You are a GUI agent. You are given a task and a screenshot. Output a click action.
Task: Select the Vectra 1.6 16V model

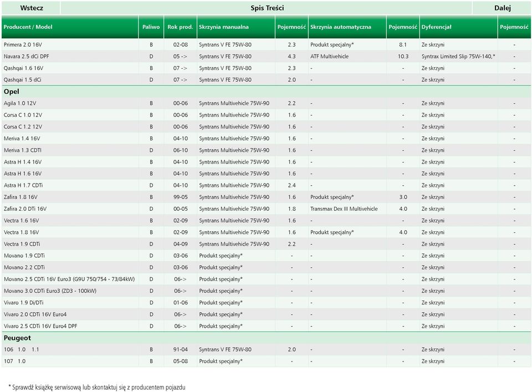coord(22,221)
